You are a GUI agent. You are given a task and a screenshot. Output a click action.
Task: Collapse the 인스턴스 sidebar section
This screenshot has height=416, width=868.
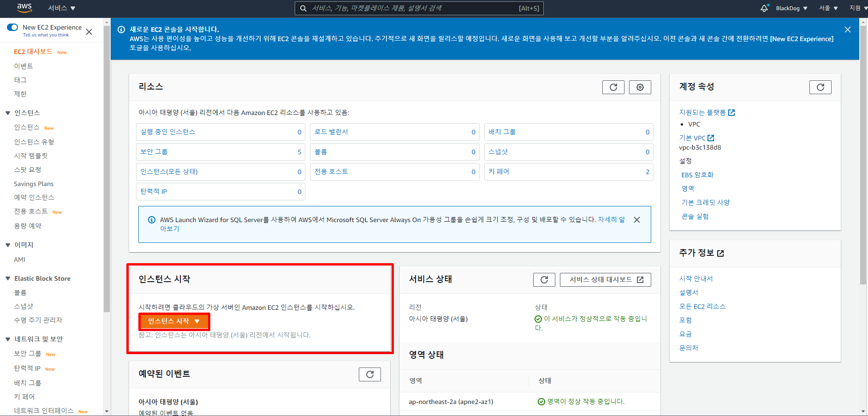(x=8, y=113)
